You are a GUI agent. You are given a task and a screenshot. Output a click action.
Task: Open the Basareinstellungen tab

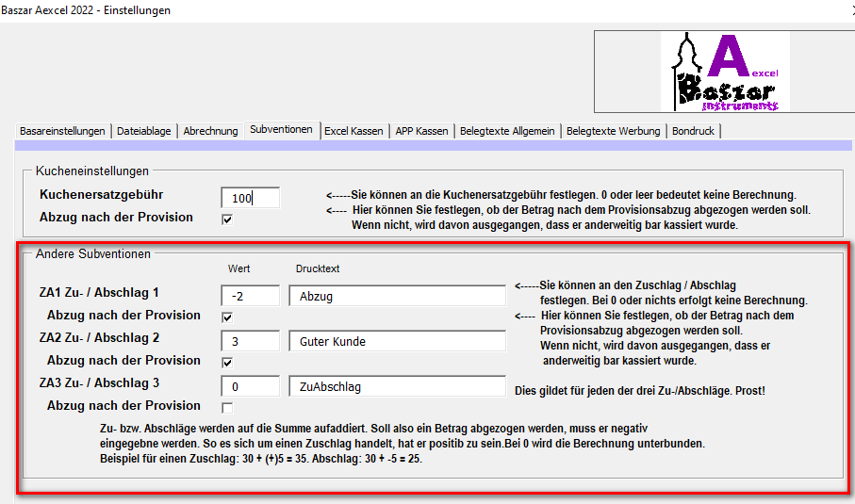[63, 131]
